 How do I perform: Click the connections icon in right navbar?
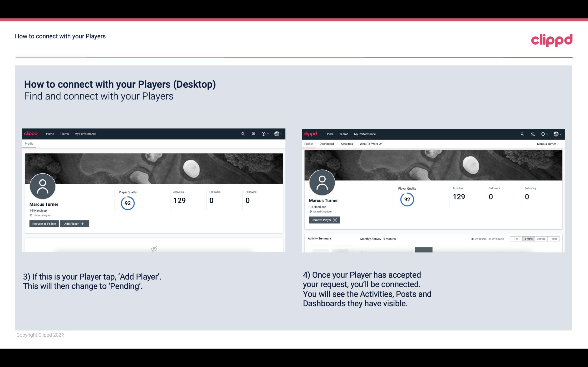coord(533,134)
